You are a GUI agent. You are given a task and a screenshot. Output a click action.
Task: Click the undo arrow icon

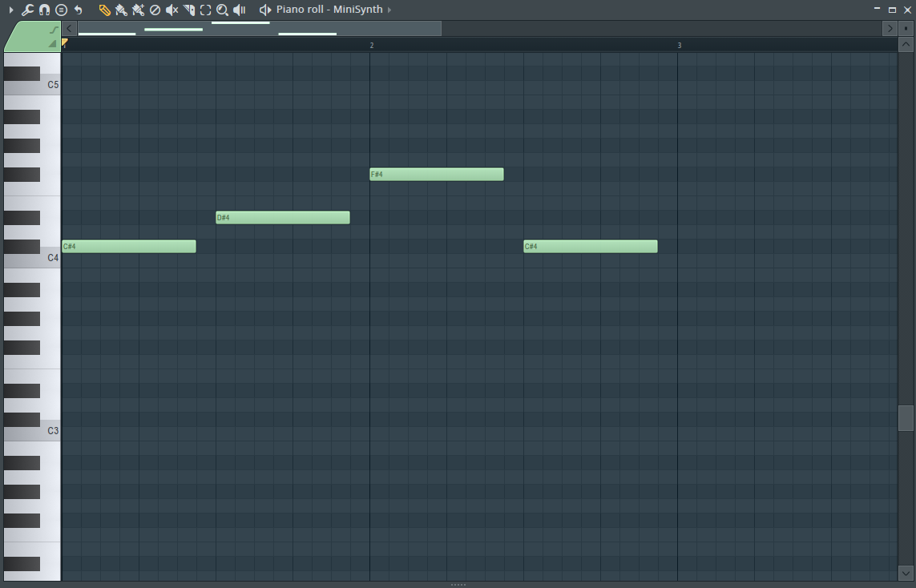click(x=78, y=10)
